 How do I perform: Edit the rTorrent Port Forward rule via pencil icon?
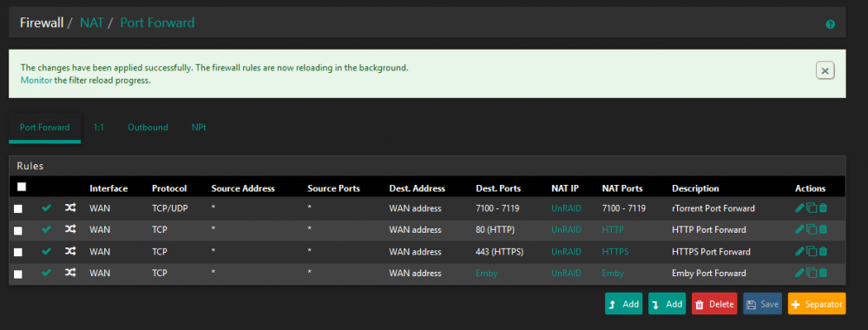(799, 208)
